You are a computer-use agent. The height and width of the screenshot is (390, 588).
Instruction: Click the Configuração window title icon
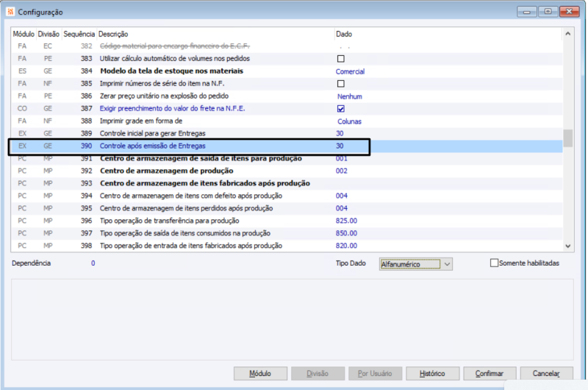click(x=10, y=12)
